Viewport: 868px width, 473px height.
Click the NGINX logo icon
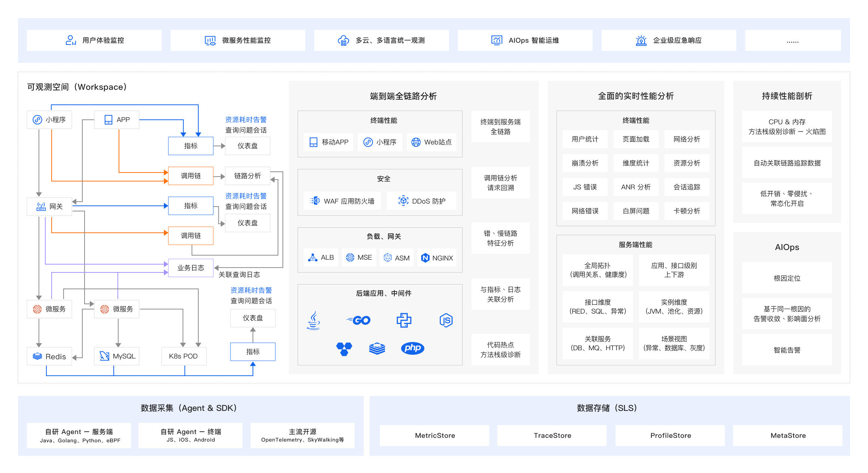tap(425, 258)
